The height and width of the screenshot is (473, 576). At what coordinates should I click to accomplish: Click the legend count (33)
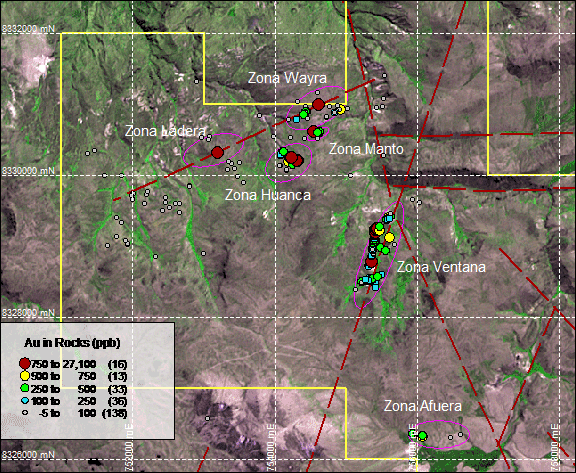point(117,389)
